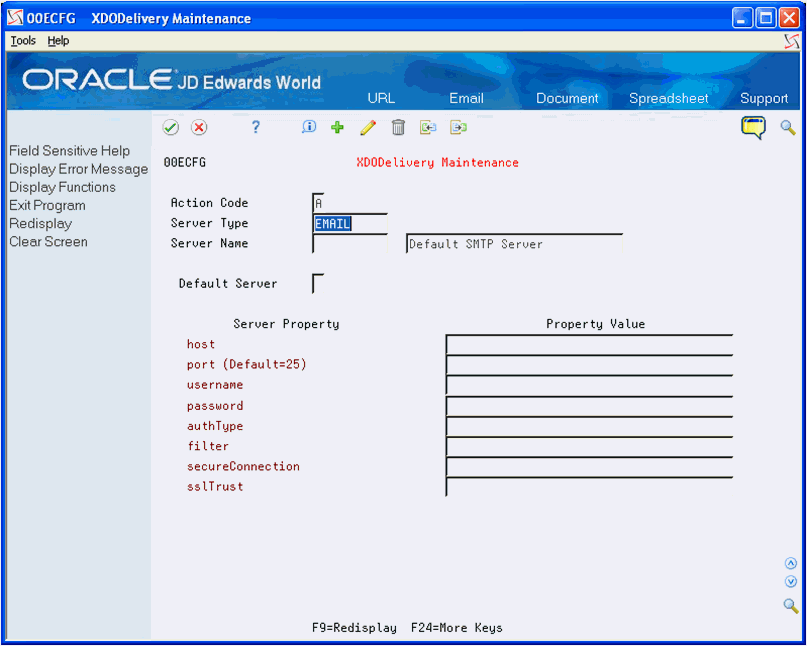Viewport: 807px width, 646px height.
Task: Click the 00ECFG program ID text
Action: pyautogui.click(x=185, y=163)
